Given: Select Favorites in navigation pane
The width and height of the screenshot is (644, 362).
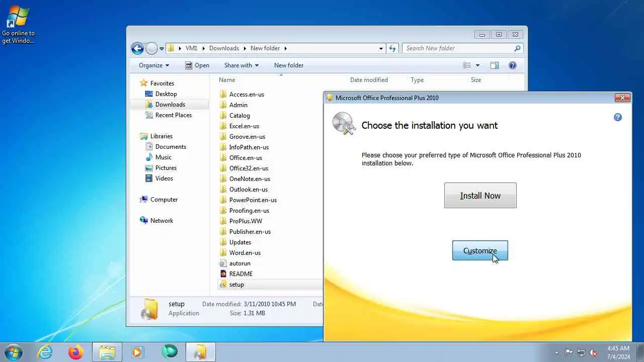Looking at the screenshot, I should point(162,83).
